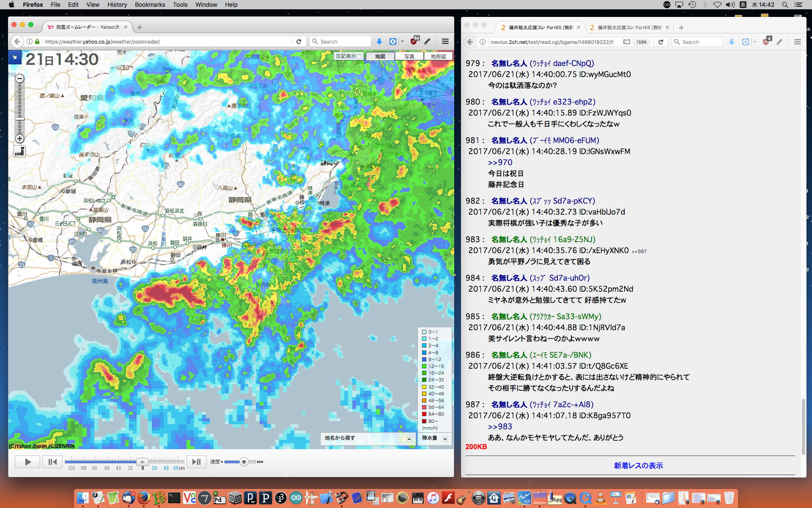Switch map view to 写真

[x=409, y=56]
